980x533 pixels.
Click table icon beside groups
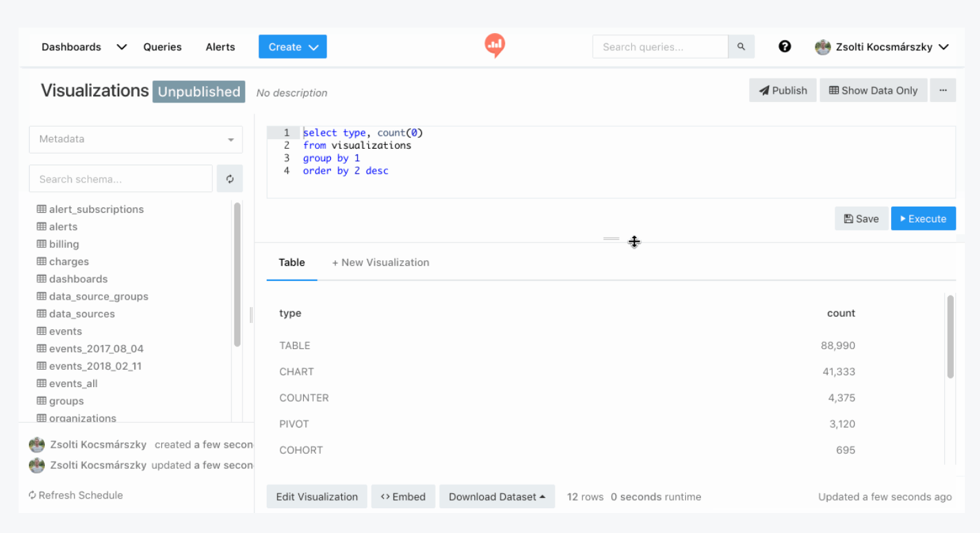pyautogui.click(x=41, y=401)
